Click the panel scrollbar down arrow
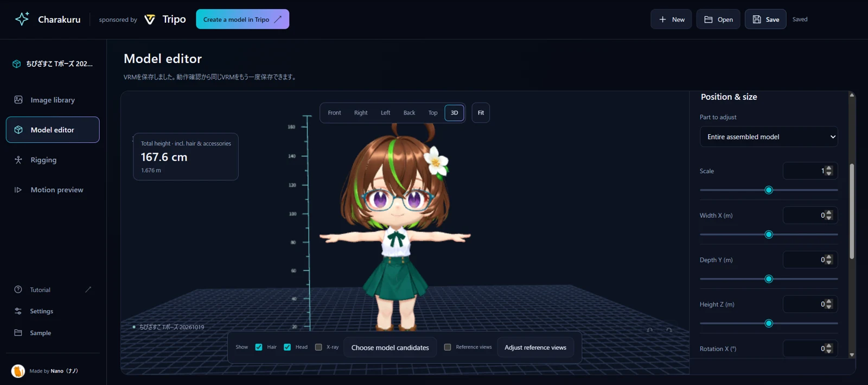Viewport: 868px width, 385px height. (x=852, y=355)
